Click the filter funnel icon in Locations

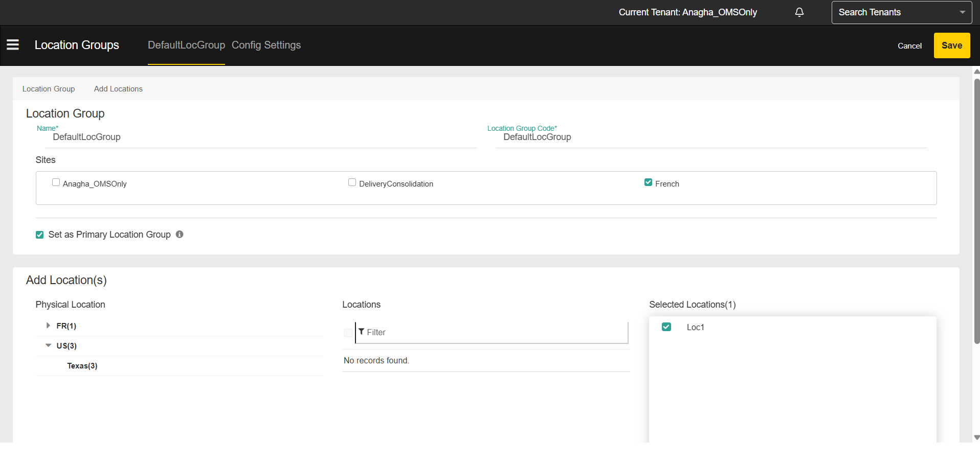point(362,332)
